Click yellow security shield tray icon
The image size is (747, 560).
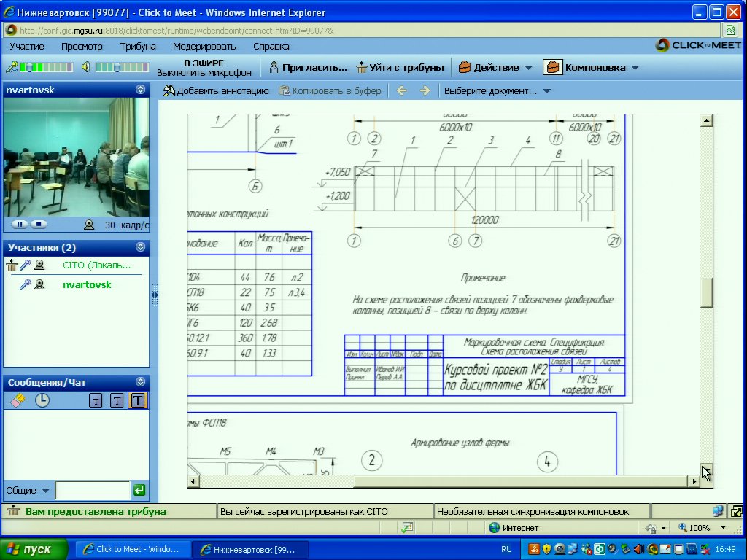click(546, 549)
